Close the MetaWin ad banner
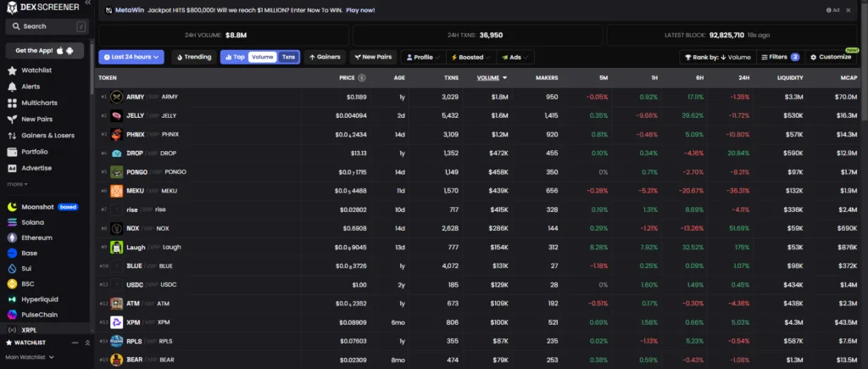This screenshot has width=868, height=369. [848, 10]
